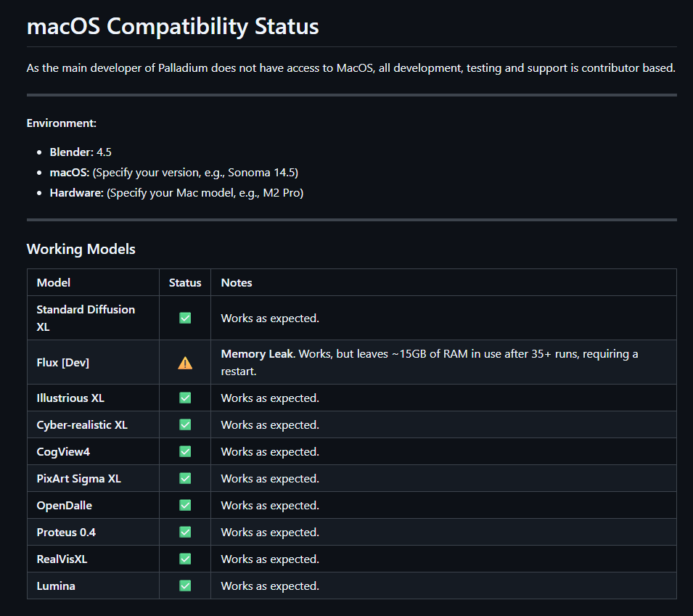Select the RealVisXL model cell
This screenshot has width=693, height=616.
click(x=94, y=559)
